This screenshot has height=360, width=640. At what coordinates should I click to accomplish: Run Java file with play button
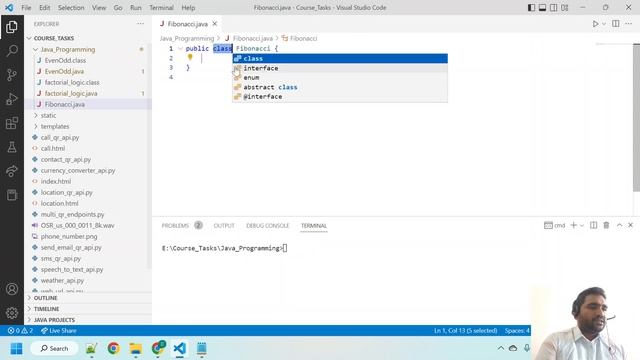[595, 24]
